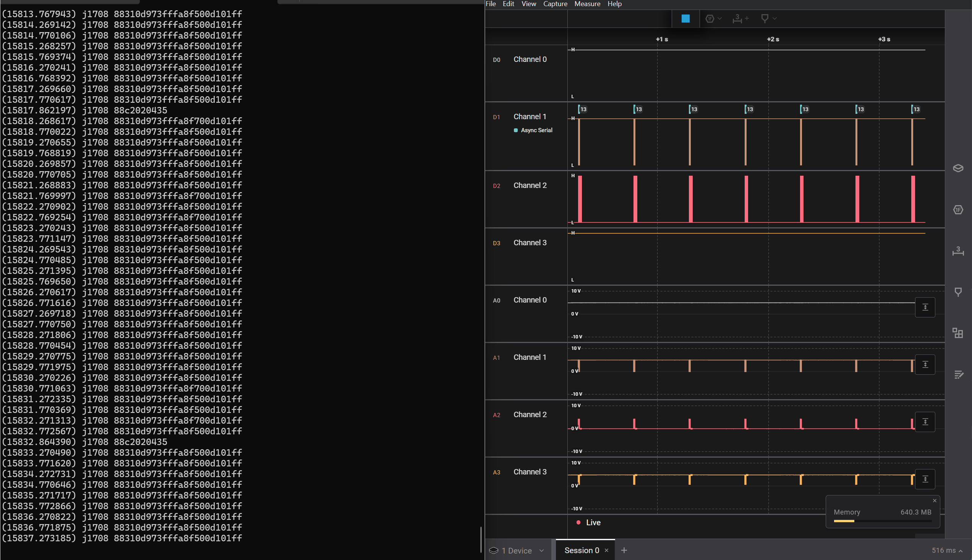Screen dimensions: 972x560
Task: Open the Notes sidebar panel icon
Action: [x=958, y=375]
